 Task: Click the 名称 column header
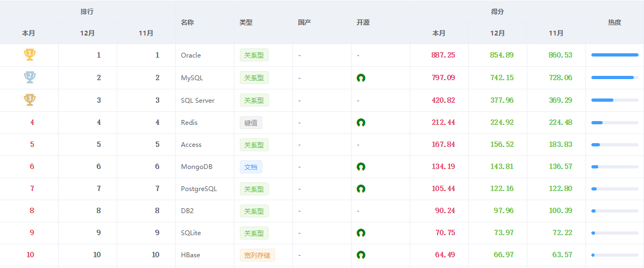(187, 23)
